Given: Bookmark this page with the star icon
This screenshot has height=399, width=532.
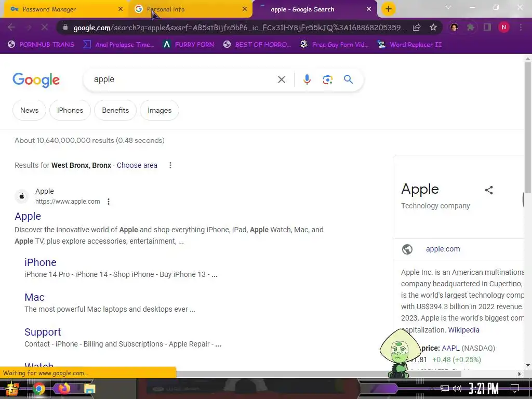Looking at the screenshot, I should (433, 28).
